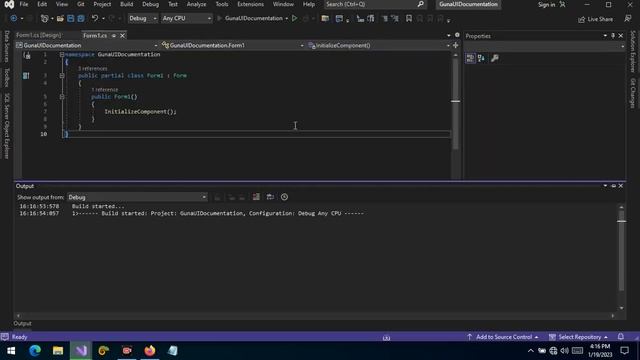Screen dimensions: 640x360
Task: Open the SQL Server Object Explorer side tab
Action: point(7,126)
